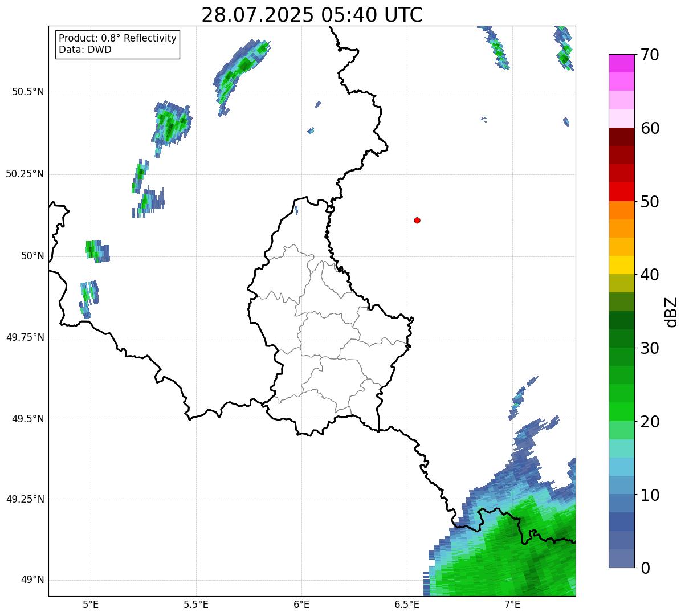Screen dimensions: 685x616
Task: Pick the yellow colorbar segment at 40
Action: point(621,266)
